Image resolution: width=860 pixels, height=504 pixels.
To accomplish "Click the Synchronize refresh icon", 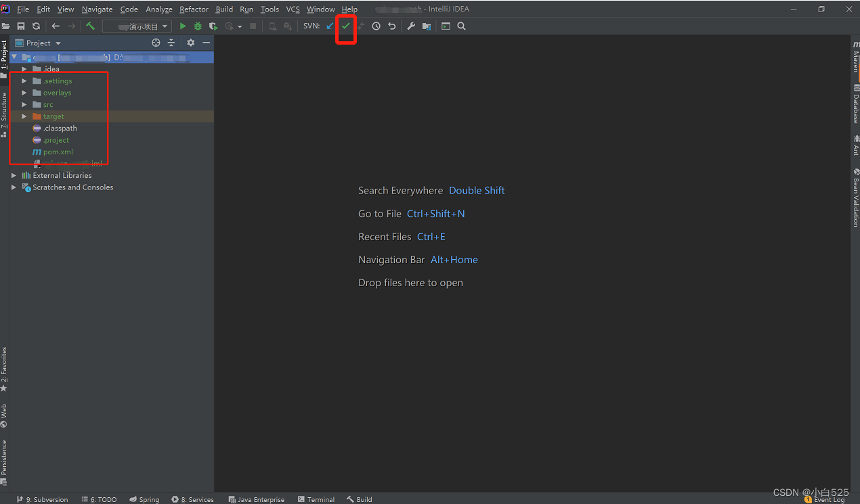I will tap(36, 26).
